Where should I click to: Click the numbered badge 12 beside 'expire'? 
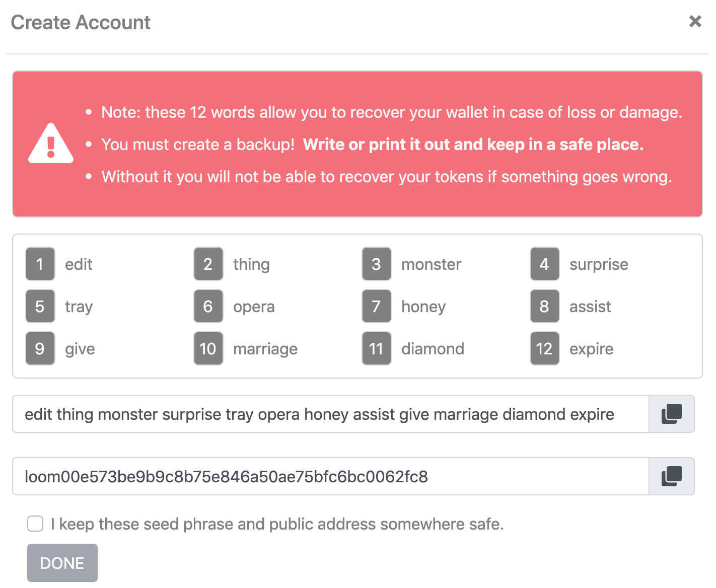tap(544, 348)
